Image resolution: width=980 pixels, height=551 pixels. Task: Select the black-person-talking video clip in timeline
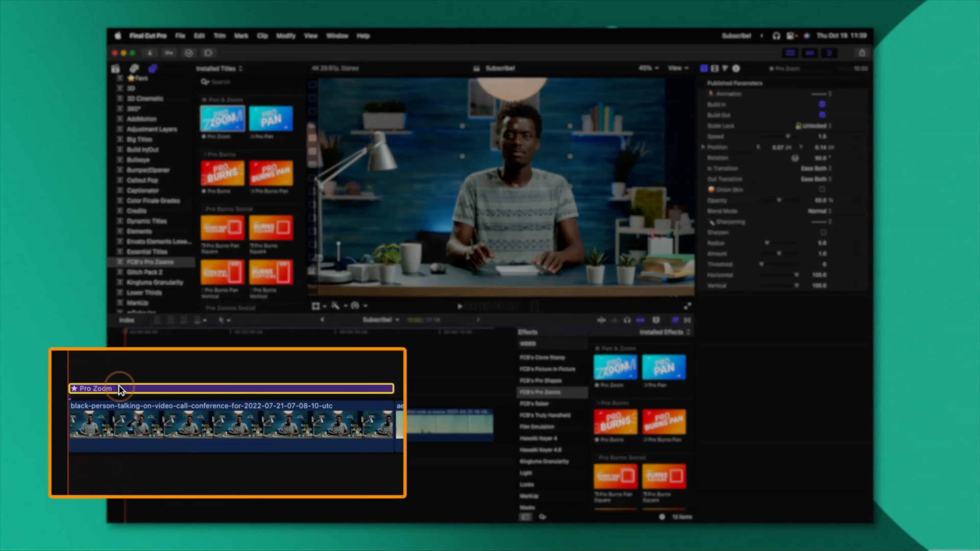231,426
